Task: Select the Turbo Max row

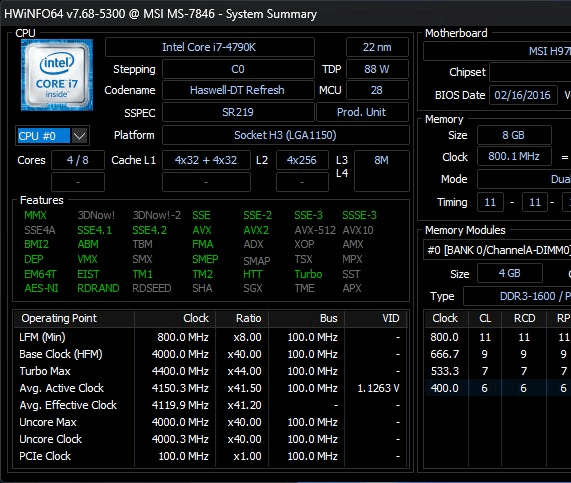Action: (x=210, y=371)
